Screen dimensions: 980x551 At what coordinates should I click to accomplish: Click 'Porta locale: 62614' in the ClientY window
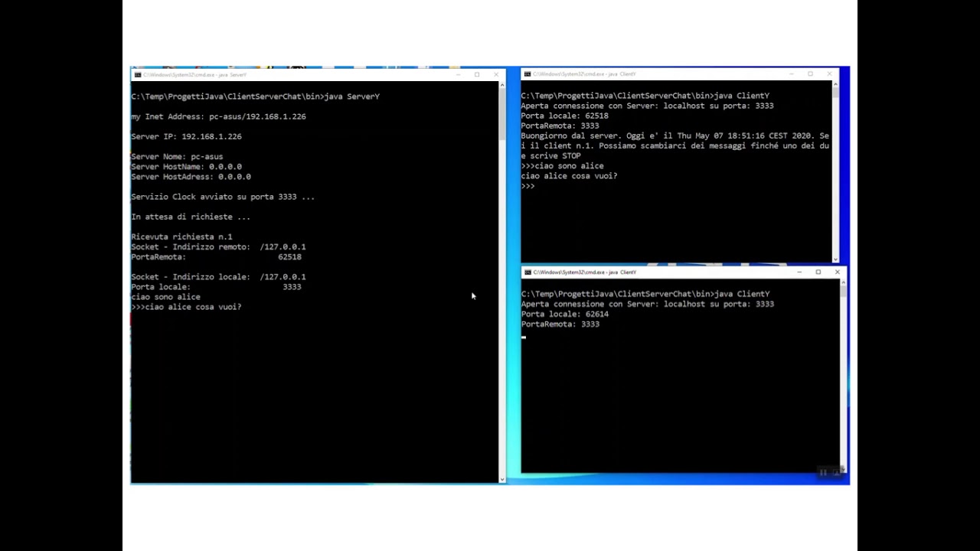pos(565,314)
